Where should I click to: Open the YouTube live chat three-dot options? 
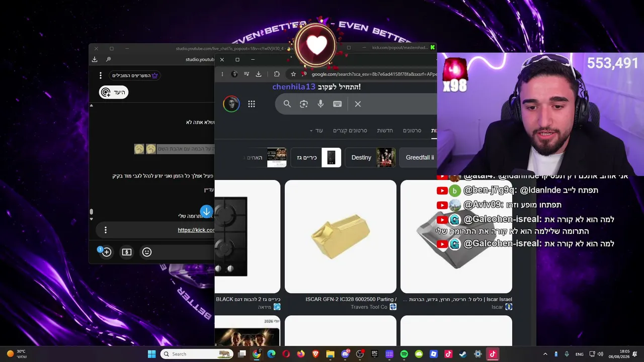point(101,75)
